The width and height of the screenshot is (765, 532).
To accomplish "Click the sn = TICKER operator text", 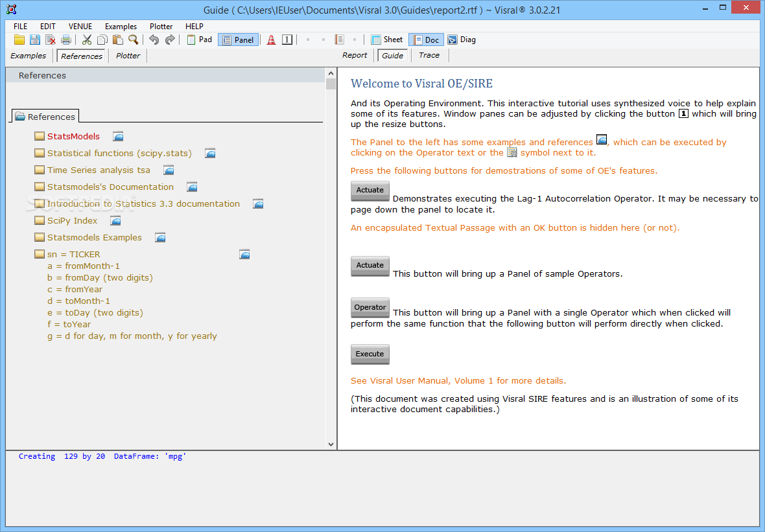I will pos(74,255).
